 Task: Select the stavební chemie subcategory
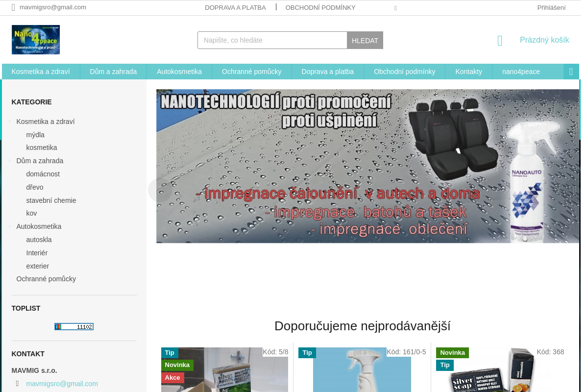tap(51, 200)
